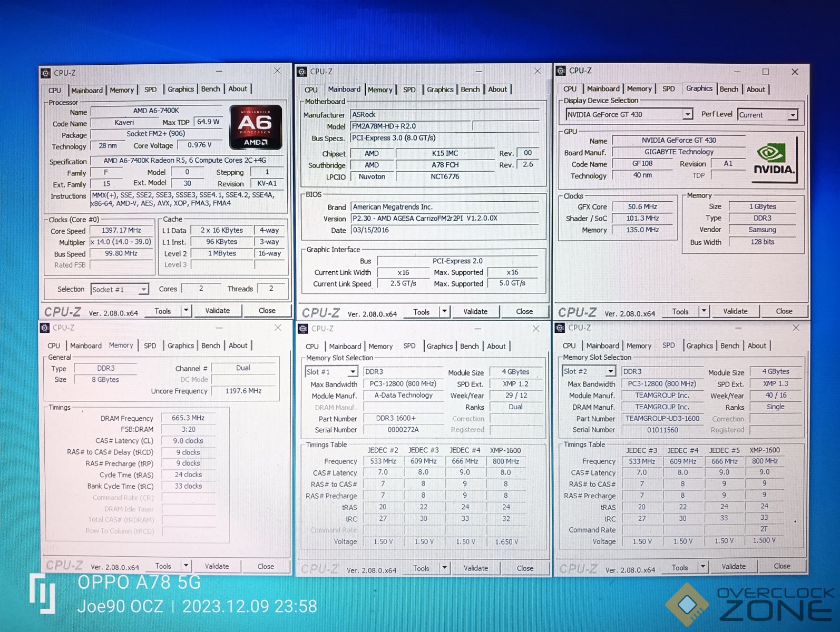This screenshot has width=840, height=632.
Task: Click Validate in the Slot #1 SPD window
Action: [x=476, y=568]
